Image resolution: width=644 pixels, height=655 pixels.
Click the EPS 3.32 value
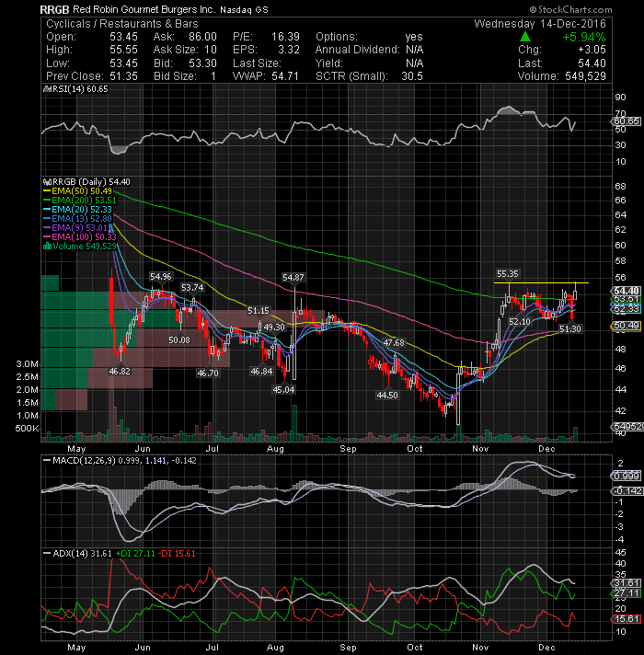(x=289, y=50)
